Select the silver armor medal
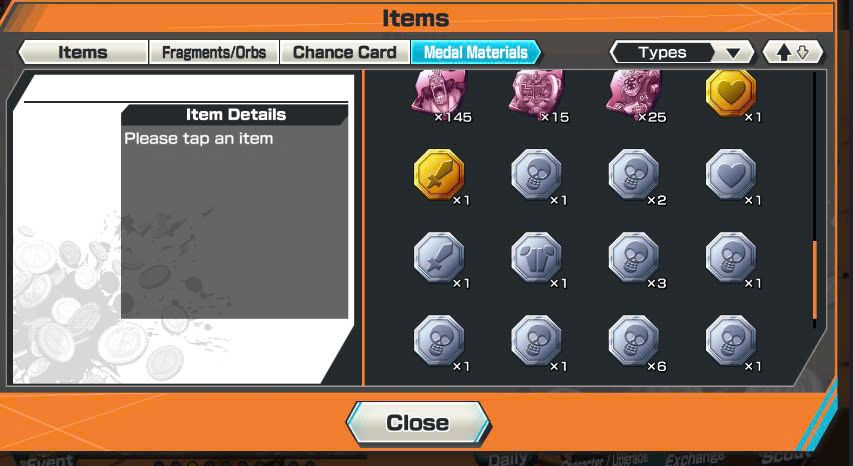The image size is (853, 466). click(536, 258)
